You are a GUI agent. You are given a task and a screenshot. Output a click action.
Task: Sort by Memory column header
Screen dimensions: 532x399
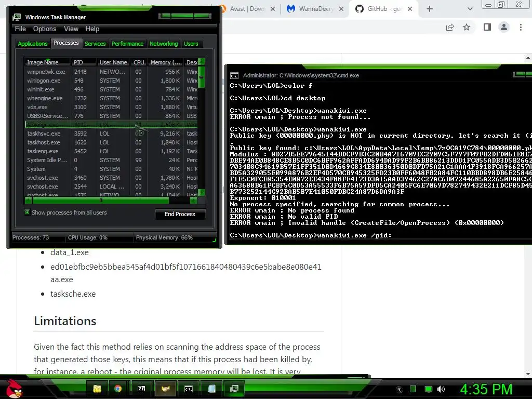pos(166,62)
